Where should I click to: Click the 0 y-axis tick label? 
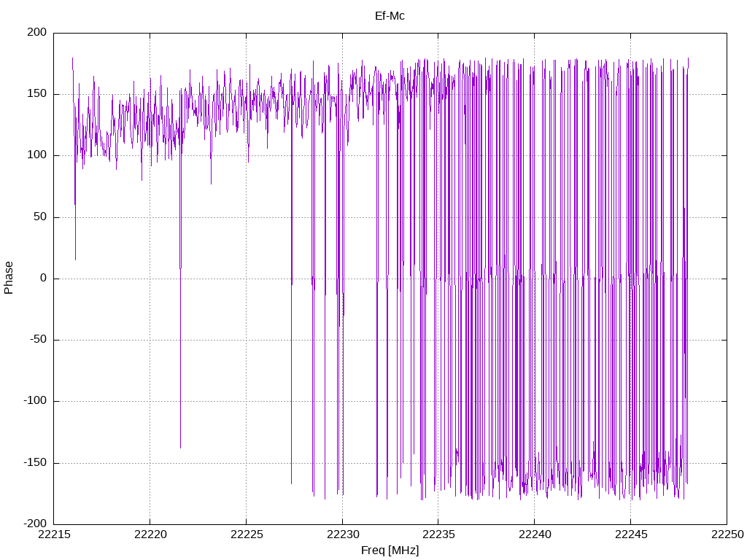pos(44,278)
